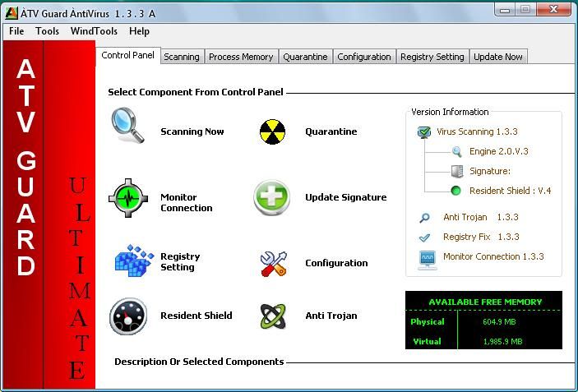
Task: Click the Virtual memory value 1,985.9 MB
Action: click(x=503, y=342)
